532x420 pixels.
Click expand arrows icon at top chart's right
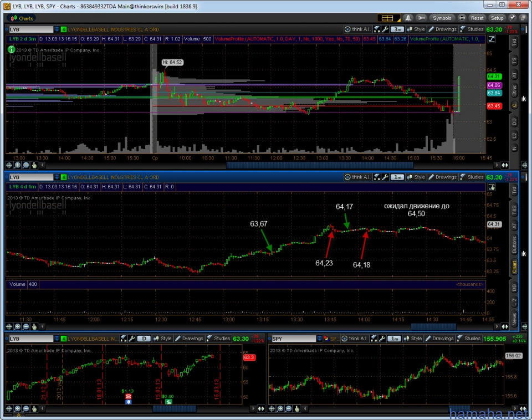tap(505, 165)
